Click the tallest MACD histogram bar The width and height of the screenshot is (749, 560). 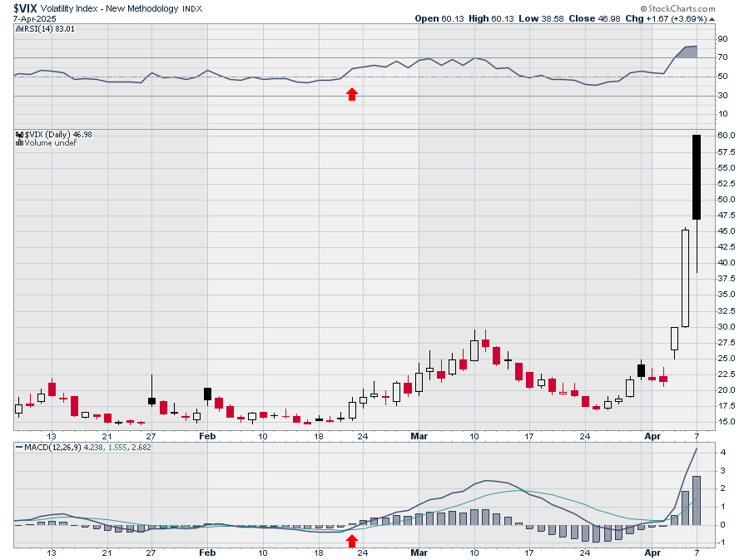pyautogui.click(x=697, y=500)
